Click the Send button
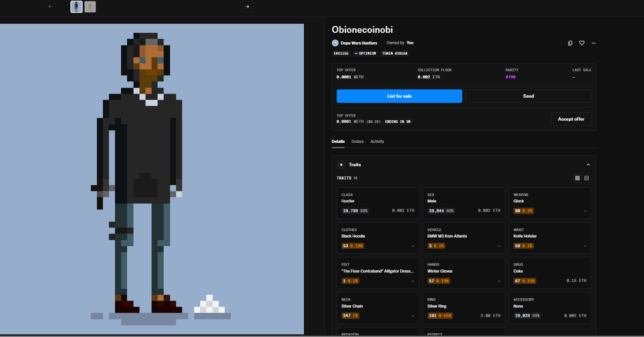The height and width of the screenshot is (337, 644). (x=529, y=96)
